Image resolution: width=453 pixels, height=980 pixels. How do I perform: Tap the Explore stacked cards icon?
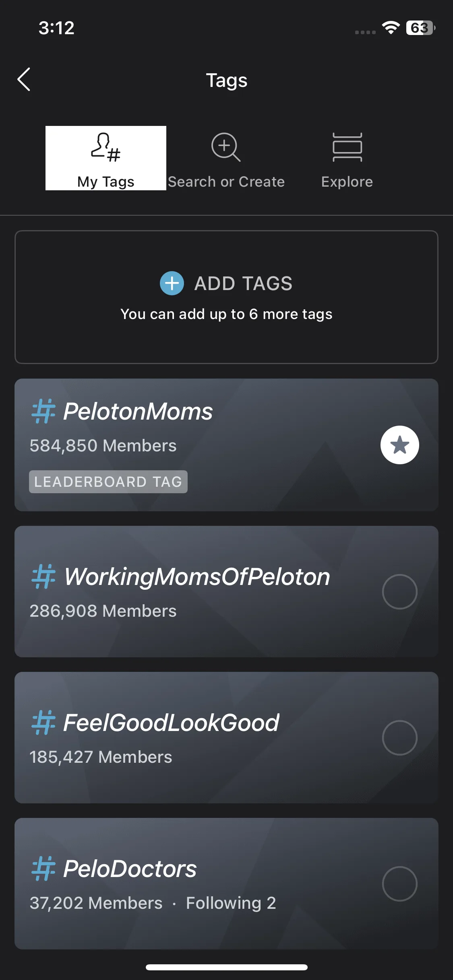coord(347,147)
